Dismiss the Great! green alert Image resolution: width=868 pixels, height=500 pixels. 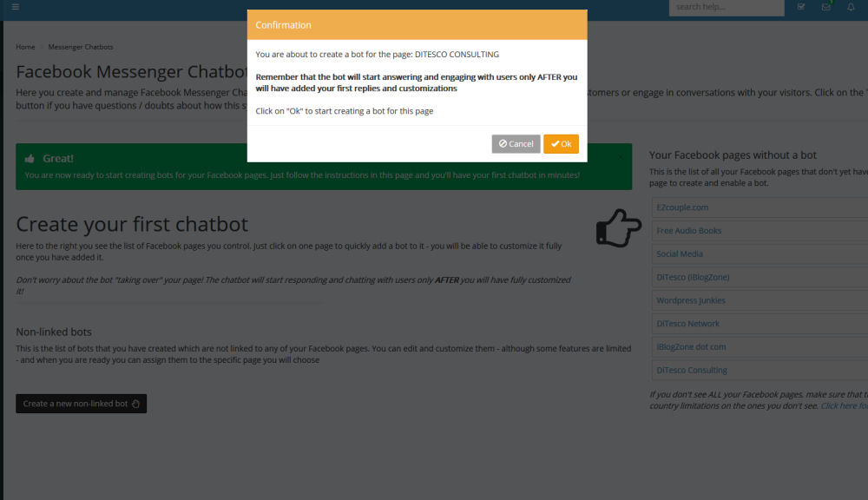tap(621, 157)
